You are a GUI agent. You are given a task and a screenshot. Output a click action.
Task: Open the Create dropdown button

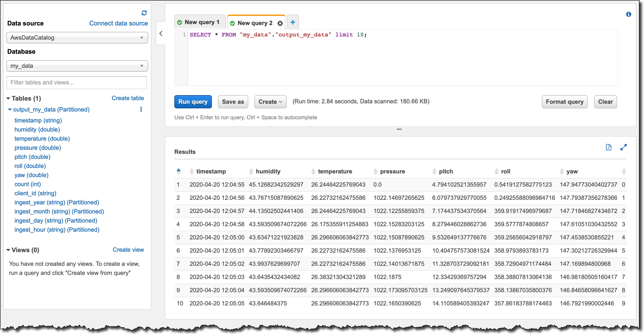270,102
